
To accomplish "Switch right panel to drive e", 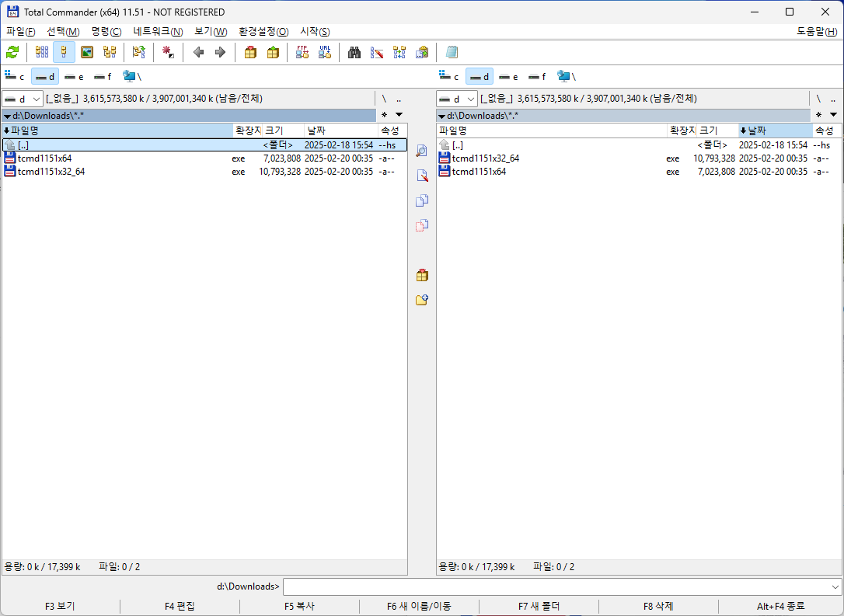I will pos(509,77).
